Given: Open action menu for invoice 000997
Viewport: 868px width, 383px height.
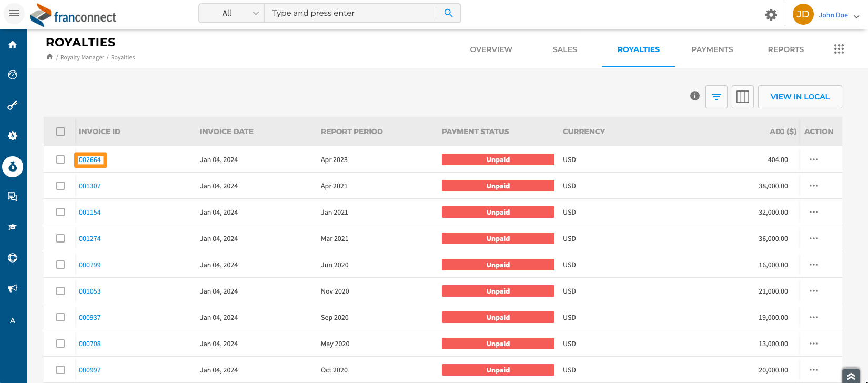Looking at the screenshot, I should pos(814,370).
